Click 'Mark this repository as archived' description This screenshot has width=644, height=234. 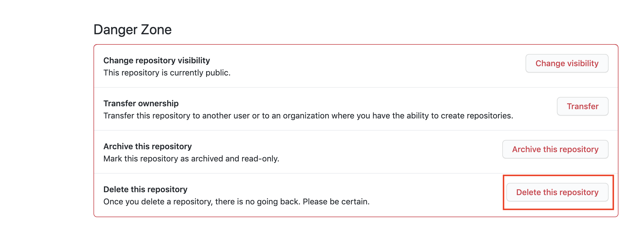click(x=191, y=159)
